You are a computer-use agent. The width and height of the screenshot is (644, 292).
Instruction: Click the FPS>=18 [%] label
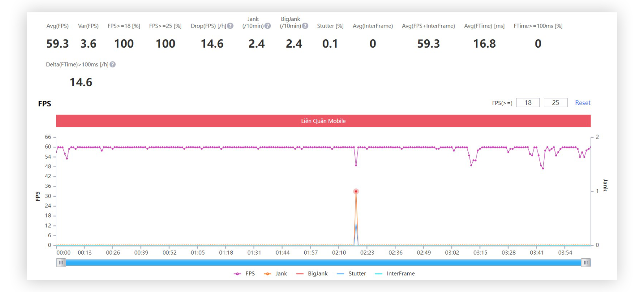point(124,26)
